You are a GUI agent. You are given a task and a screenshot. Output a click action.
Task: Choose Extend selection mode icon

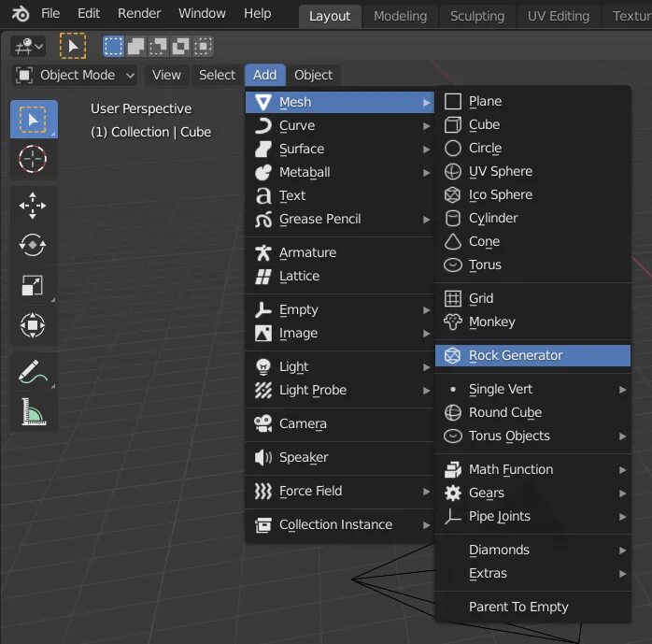[x=136, y=46]
